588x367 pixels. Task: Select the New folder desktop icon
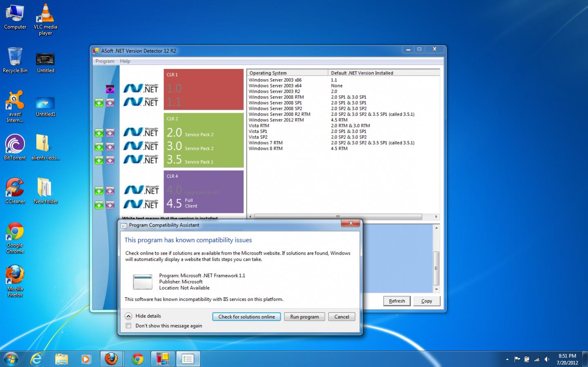45,191
